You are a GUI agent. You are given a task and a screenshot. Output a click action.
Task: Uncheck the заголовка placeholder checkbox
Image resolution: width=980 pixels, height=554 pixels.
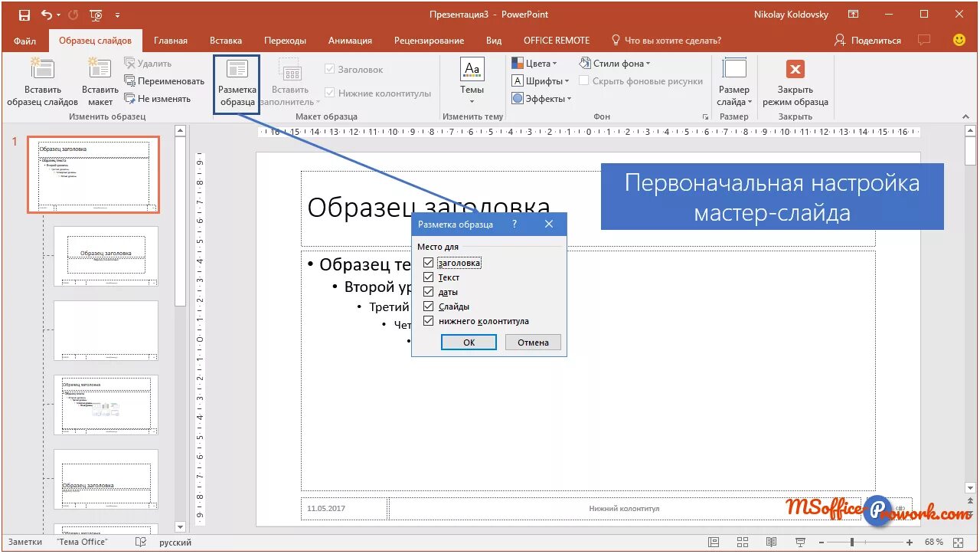tap(428, 263)
